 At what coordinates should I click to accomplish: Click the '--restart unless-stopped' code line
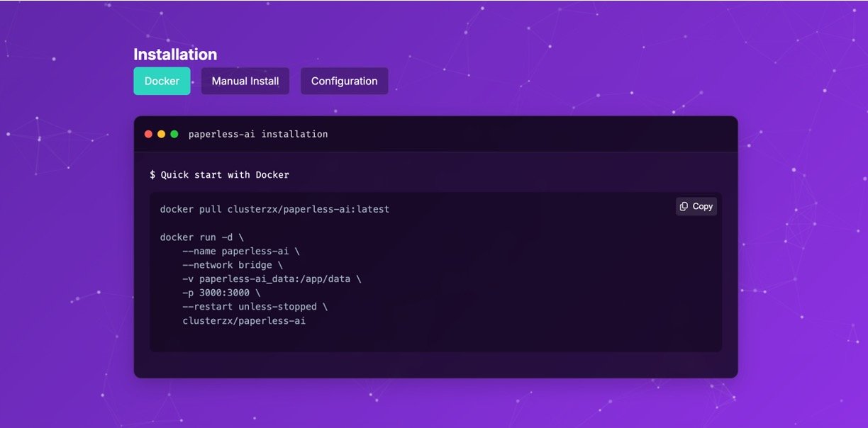coord(255,307)
